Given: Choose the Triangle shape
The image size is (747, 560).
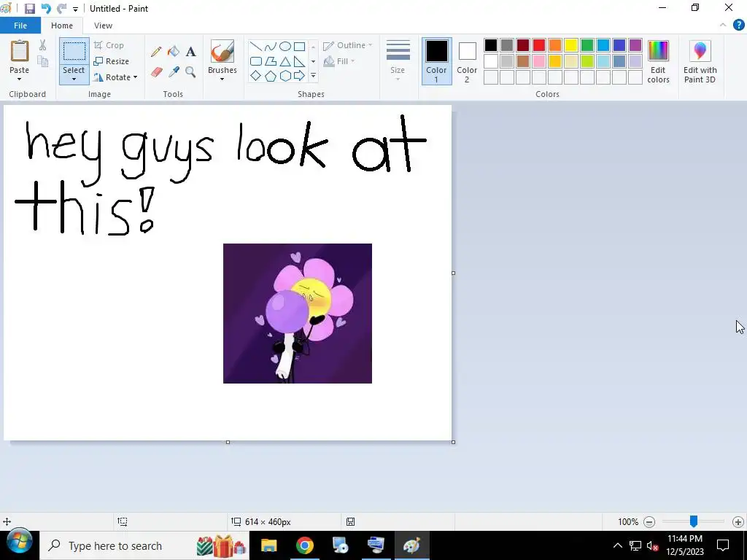Looking at the screenshot, I should 285,61.
